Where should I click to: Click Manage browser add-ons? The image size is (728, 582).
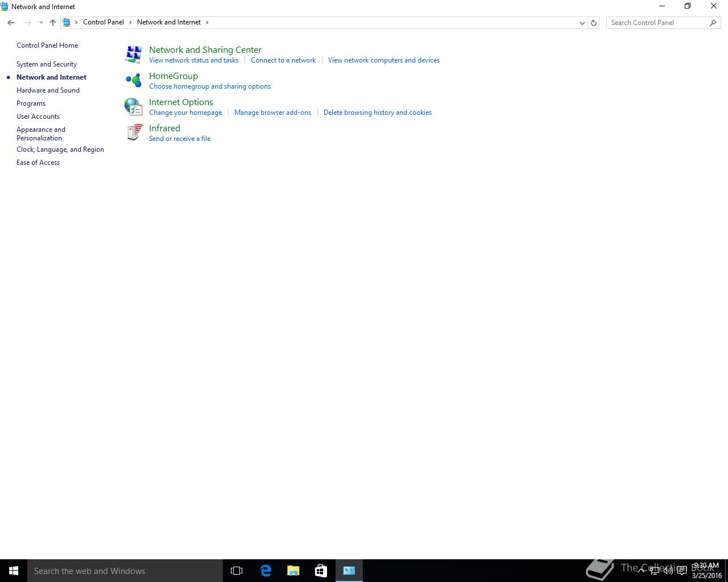point(273,113)
